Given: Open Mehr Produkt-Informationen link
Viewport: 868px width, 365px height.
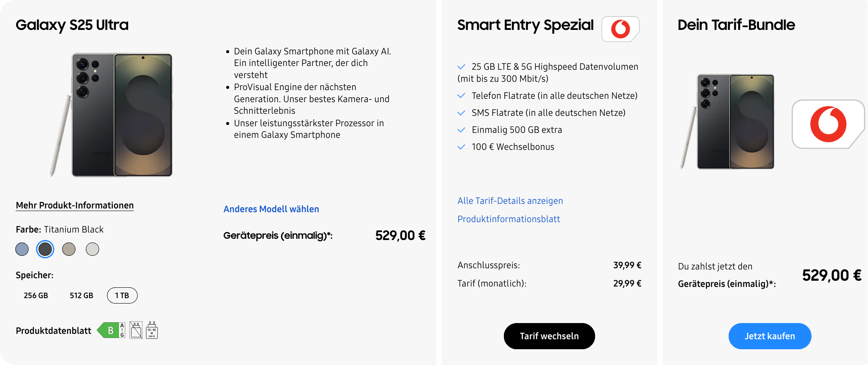Looking at the screenshot, I should pyautogui.click(x=75, y=206).
